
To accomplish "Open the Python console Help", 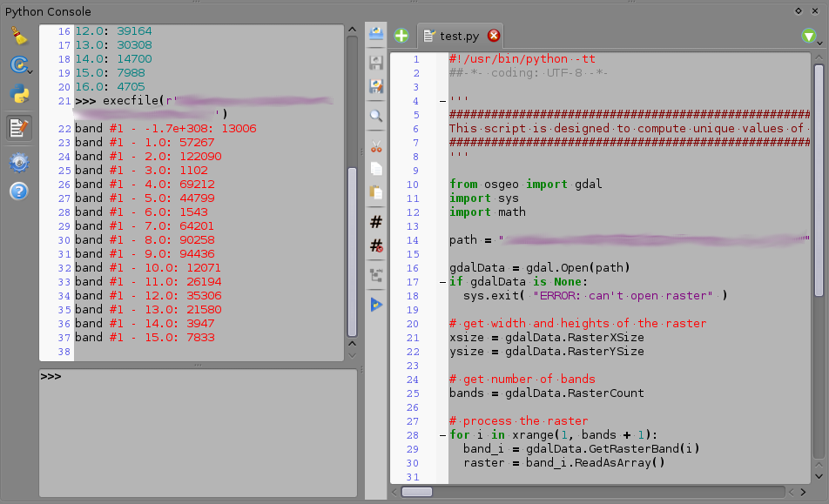I will click(x=18, y=191).
